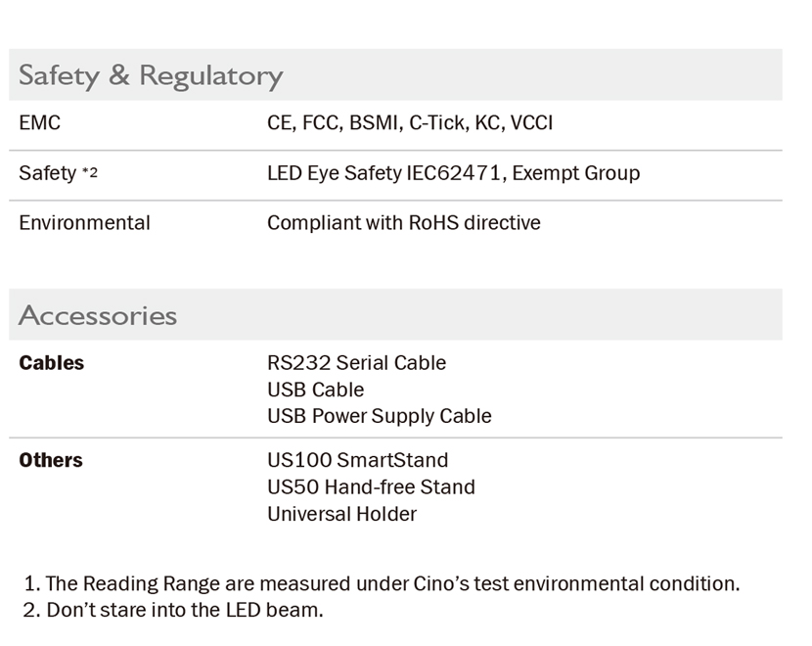This screenshot has width=812, height=646.
Task: Click the Safety & Regulatory section header
Action: click(x=151, y=76)
